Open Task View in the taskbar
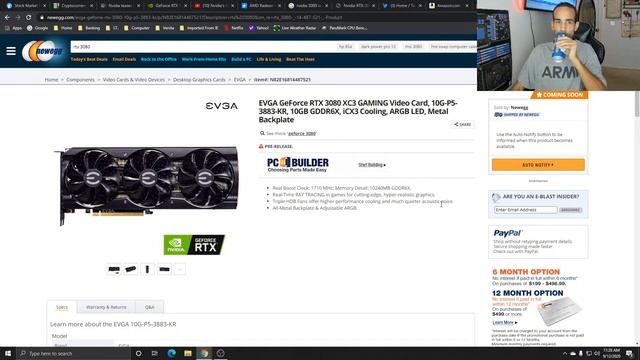The height and width of the screenshot is (360, 640). pos(155,353)
